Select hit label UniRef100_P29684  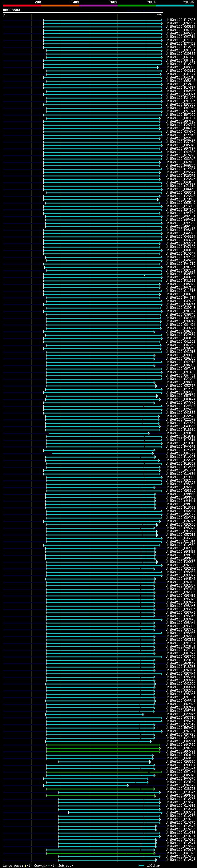pos(180,335)
